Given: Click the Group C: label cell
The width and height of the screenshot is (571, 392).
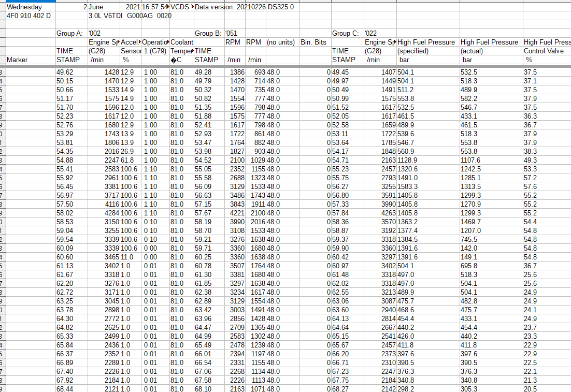Looking at the screenshot, I should pyautogui.click(x=346, y=33).
